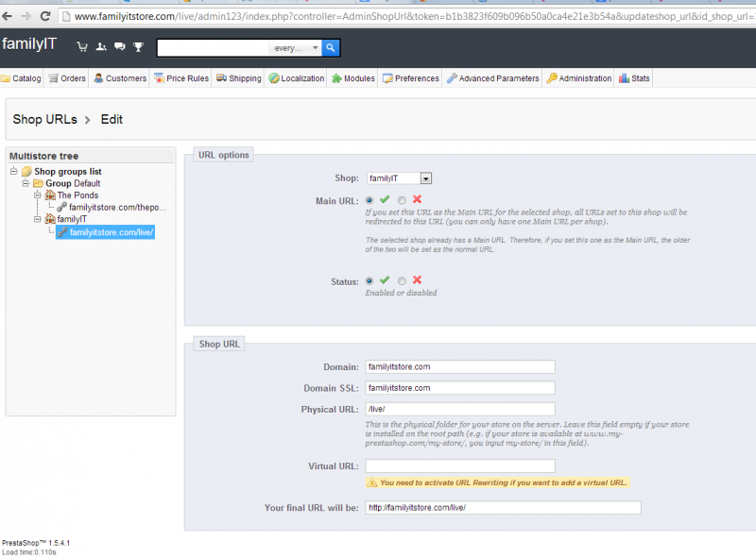
Task: Click the trophy icon in header
Action: (x=138, y=47)
